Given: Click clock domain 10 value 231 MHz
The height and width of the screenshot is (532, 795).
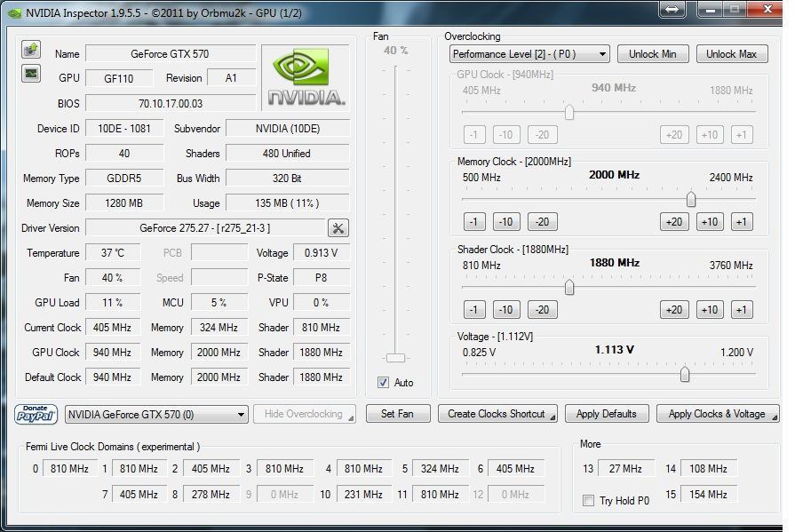Looking at the screenshot, I should click(363, 494).
